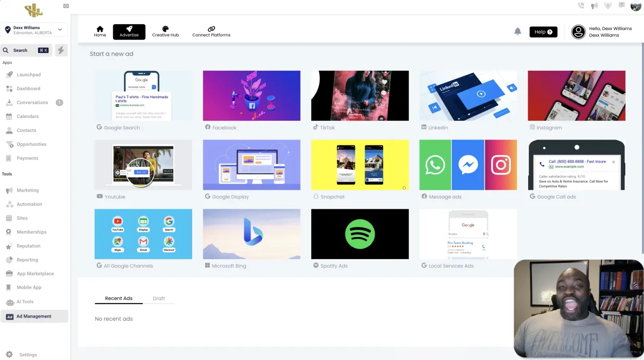This screenshot has height=360, width=644.
Task: Start an Instagram ad
Action: 577,95
